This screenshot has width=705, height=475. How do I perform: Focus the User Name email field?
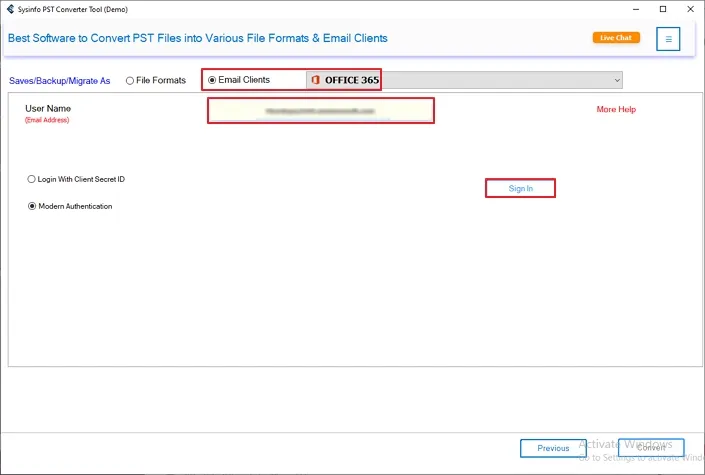(x=321, y=111)
